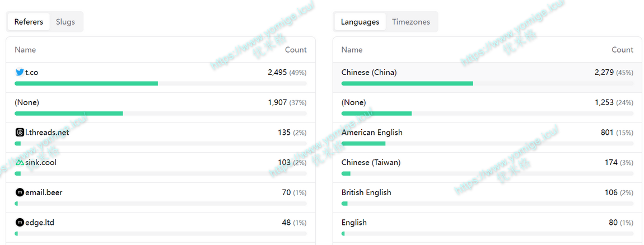Click the t.co green progress bar
Screen dimensions: 644x245
pyautogui.click(x=86, y=83)
